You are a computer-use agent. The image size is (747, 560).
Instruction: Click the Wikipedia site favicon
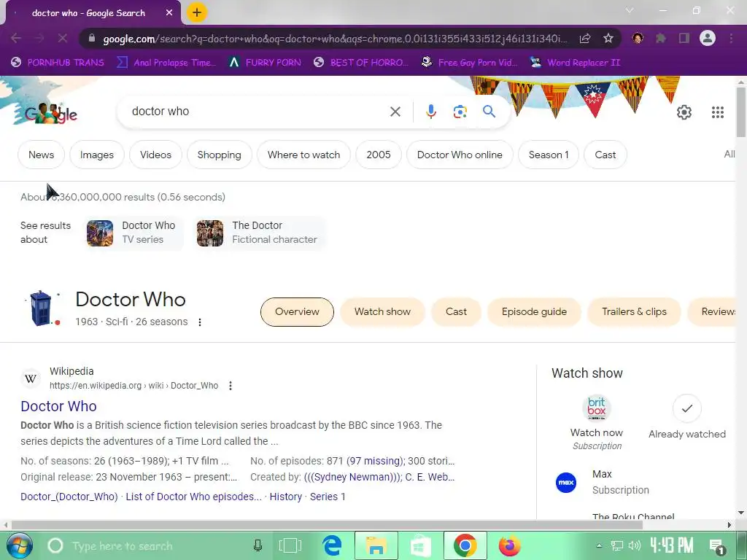(x=31, y=378)
